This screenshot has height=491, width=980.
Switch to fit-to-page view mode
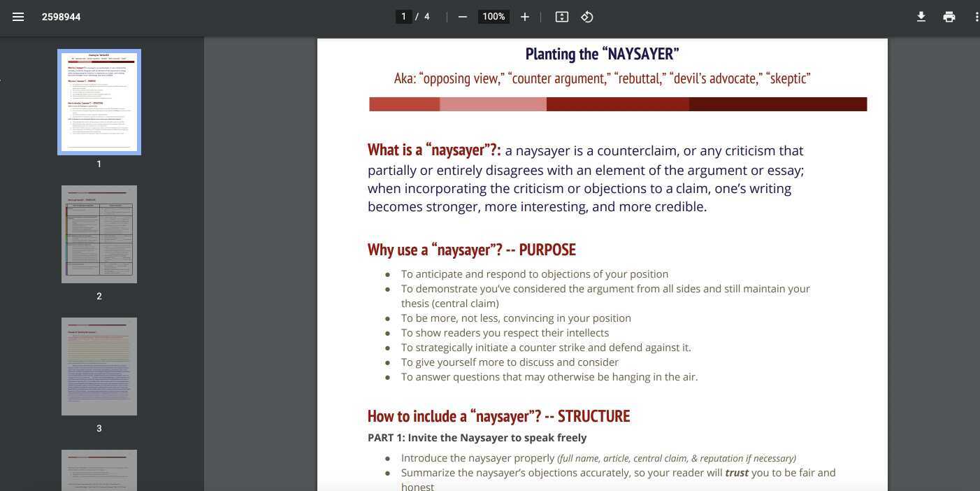pyautogui.click(x=561, y=17)
